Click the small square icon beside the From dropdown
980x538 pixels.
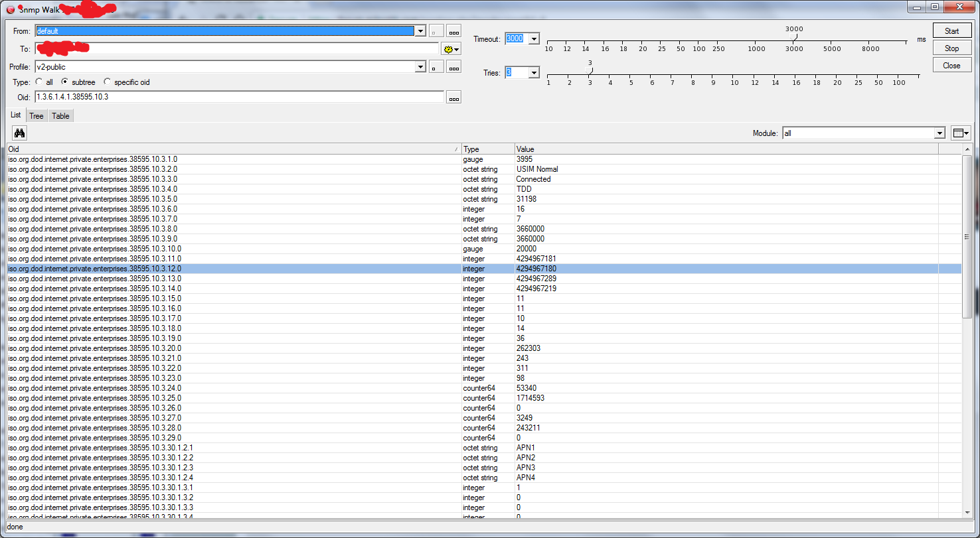(x=436, y=31)
